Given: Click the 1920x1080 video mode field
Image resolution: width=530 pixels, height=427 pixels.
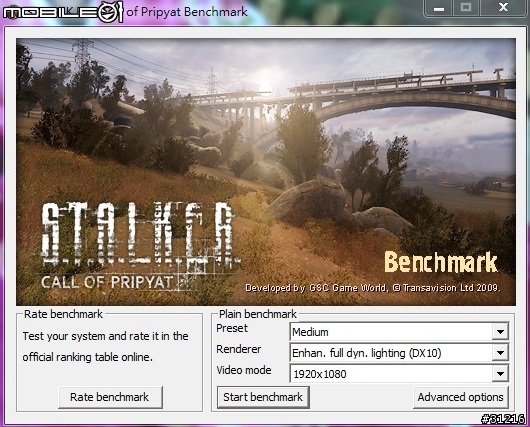Looking at the screenshot, I should point(399,374).
